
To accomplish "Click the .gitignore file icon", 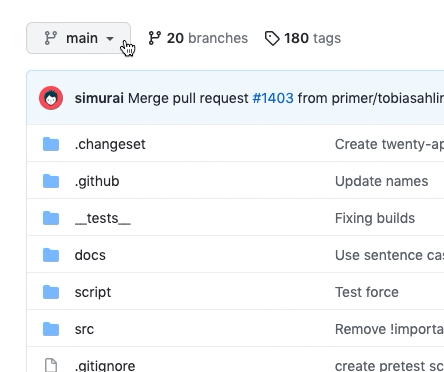I will pyautogui.click(x=51, y=365).
